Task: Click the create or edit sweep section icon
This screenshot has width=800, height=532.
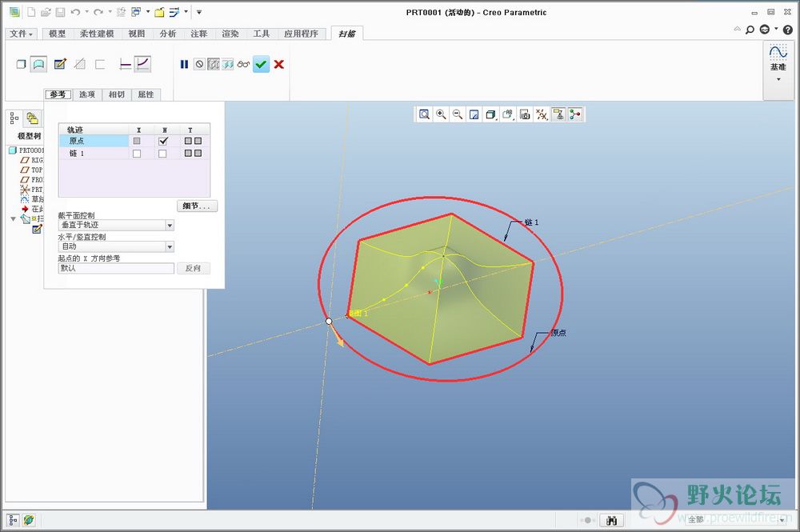Action: pyautogui.click(x=60, y=64)
